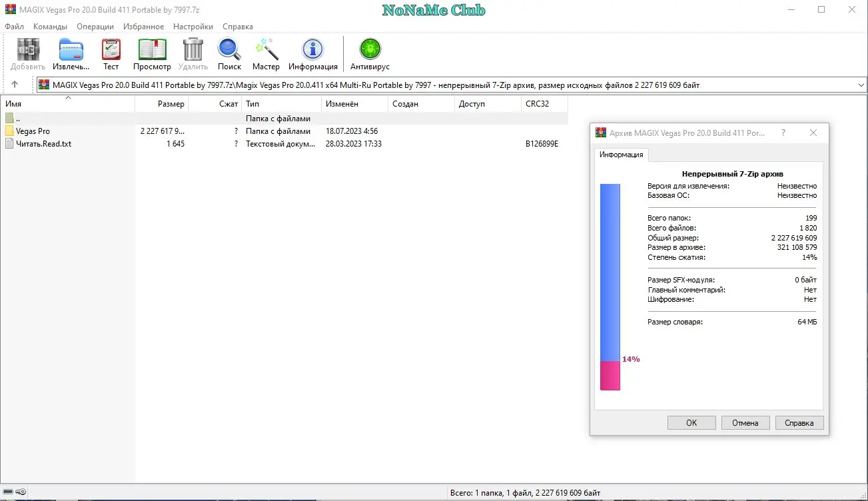The height and width of the screenshot is (501, 868).
Task: Sort files by the Изменён column
Action: pos(355,104)
